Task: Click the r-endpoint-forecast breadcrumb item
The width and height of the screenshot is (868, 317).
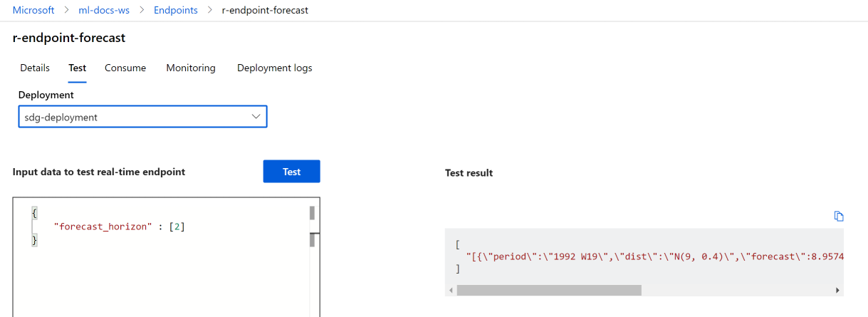Action: pos(265,11)
